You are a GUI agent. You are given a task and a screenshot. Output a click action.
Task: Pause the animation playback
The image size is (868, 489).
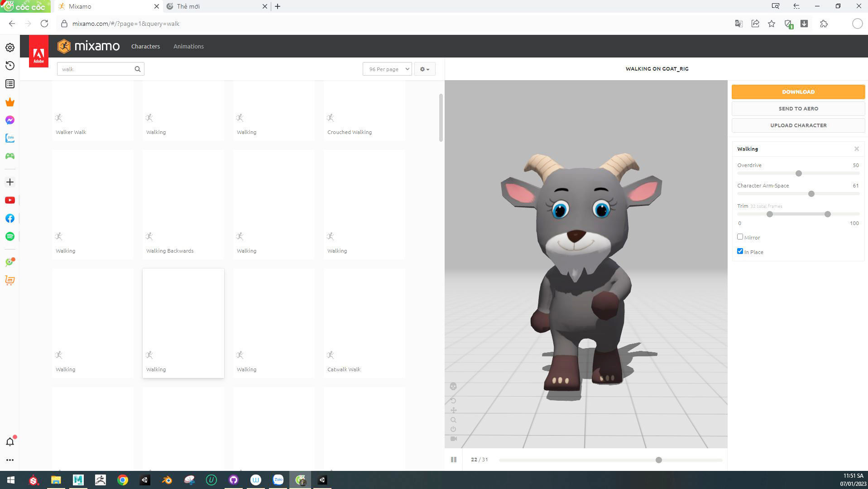(453, 460)
